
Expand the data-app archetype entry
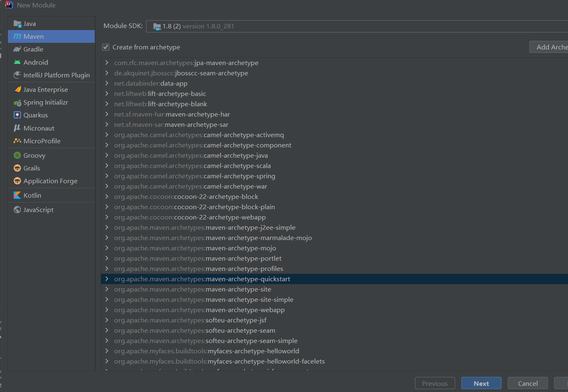(107, 83)
